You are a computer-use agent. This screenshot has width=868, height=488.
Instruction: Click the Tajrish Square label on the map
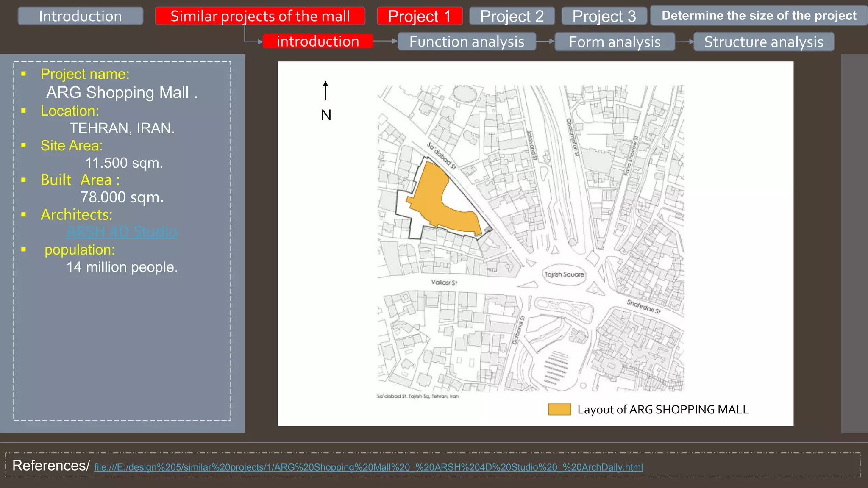pos(564,274)
